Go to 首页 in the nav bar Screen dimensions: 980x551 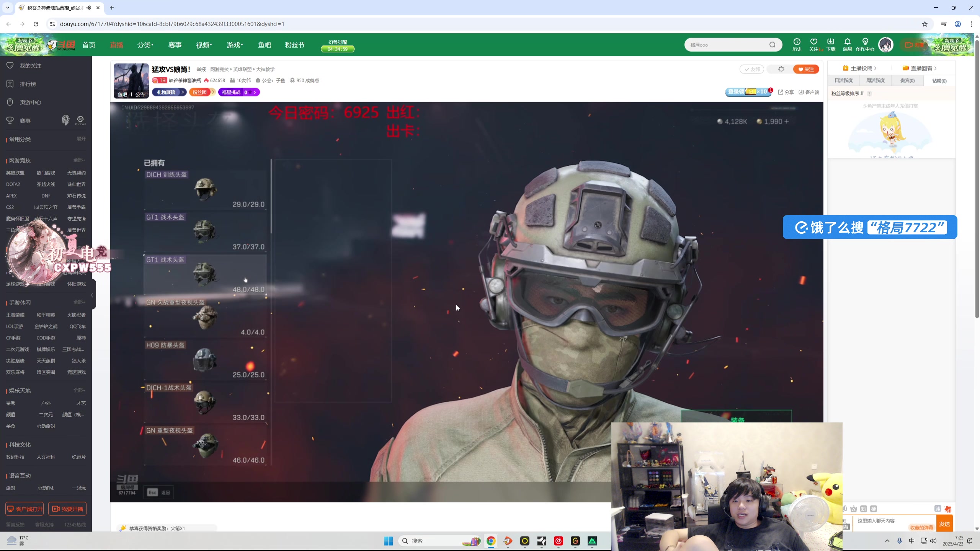point(89,45)
